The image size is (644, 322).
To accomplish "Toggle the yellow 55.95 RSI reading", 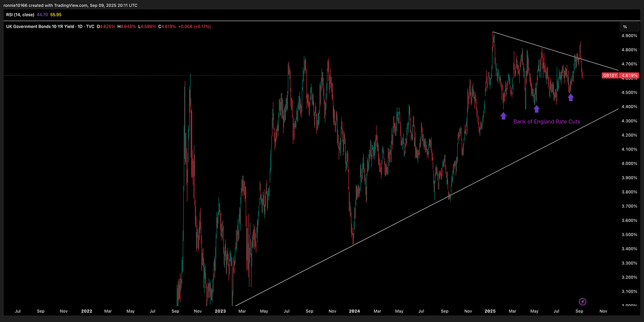I will click(55, 14).
